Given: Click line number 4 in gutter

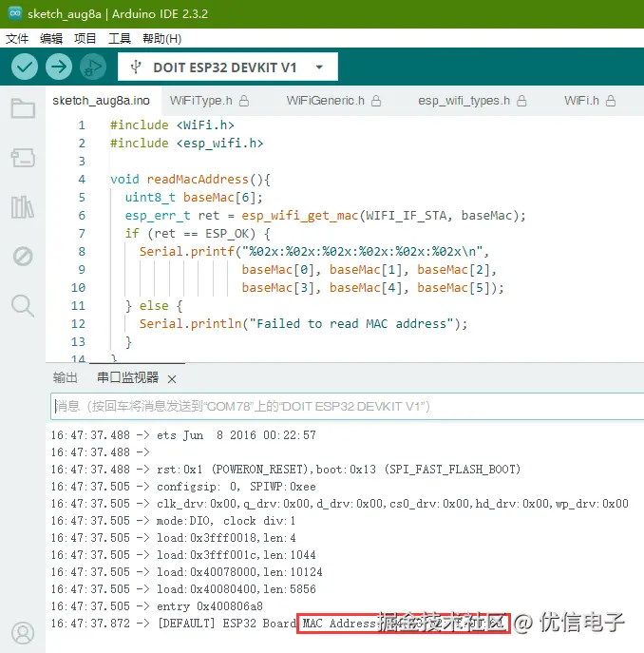Looking at the screenshot, I should [82, 180].
